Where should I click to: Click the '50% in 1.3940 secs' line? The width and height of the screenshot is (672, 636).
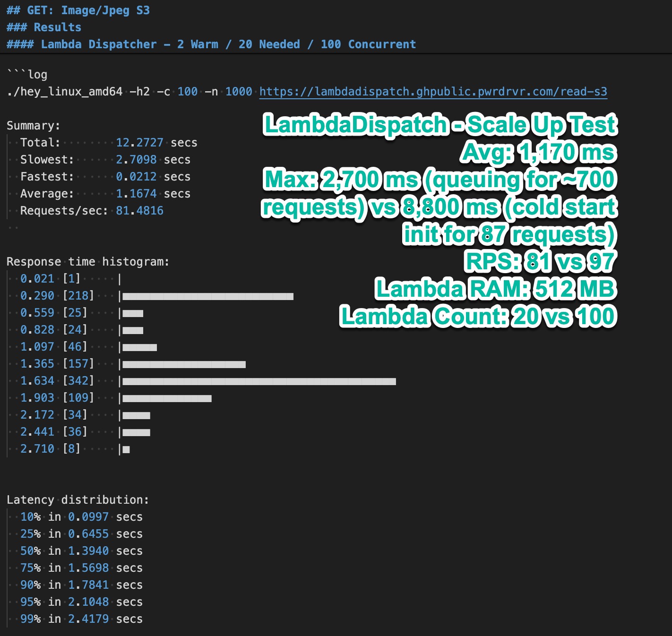click(x=81, y=551)
